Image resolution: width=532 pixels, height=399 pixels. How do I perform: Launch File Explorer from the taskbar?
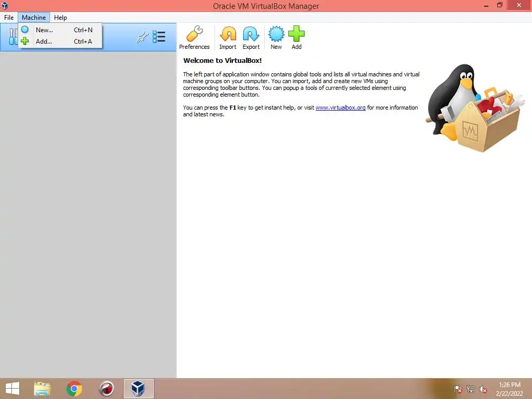click(42, 389)
